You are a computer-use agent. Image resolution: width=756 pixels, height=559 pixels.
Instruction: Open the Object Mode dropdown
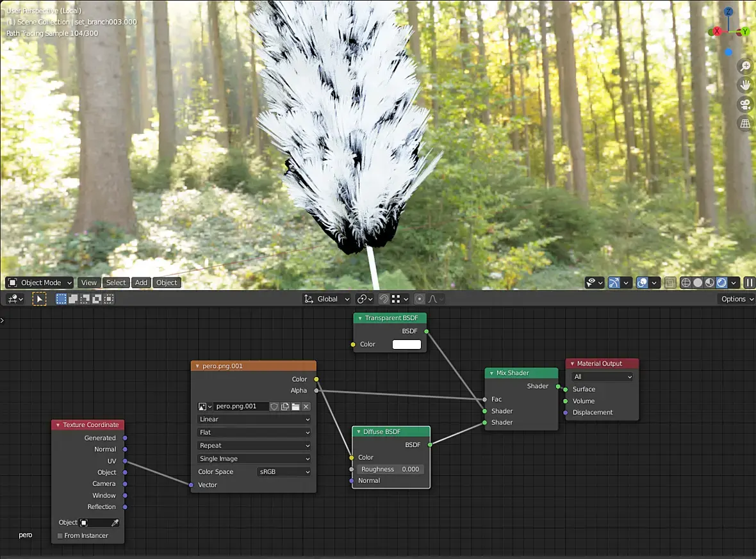(40, 283)
